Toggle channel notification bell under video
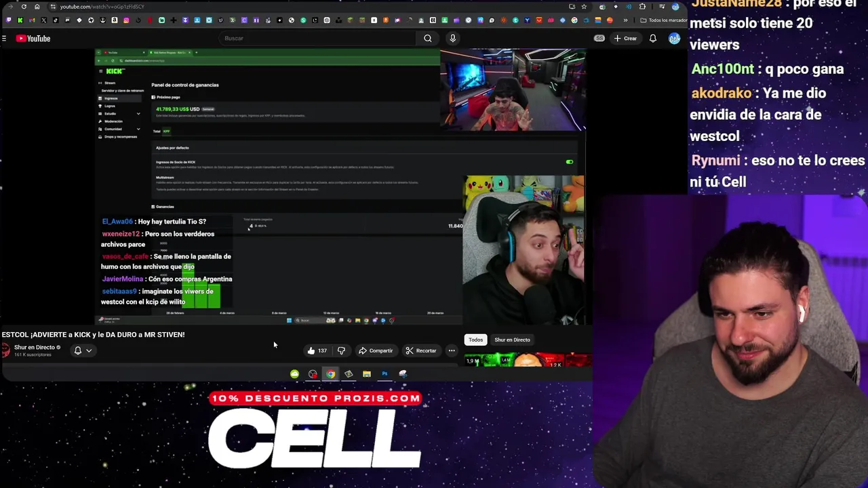 [78, 350]
